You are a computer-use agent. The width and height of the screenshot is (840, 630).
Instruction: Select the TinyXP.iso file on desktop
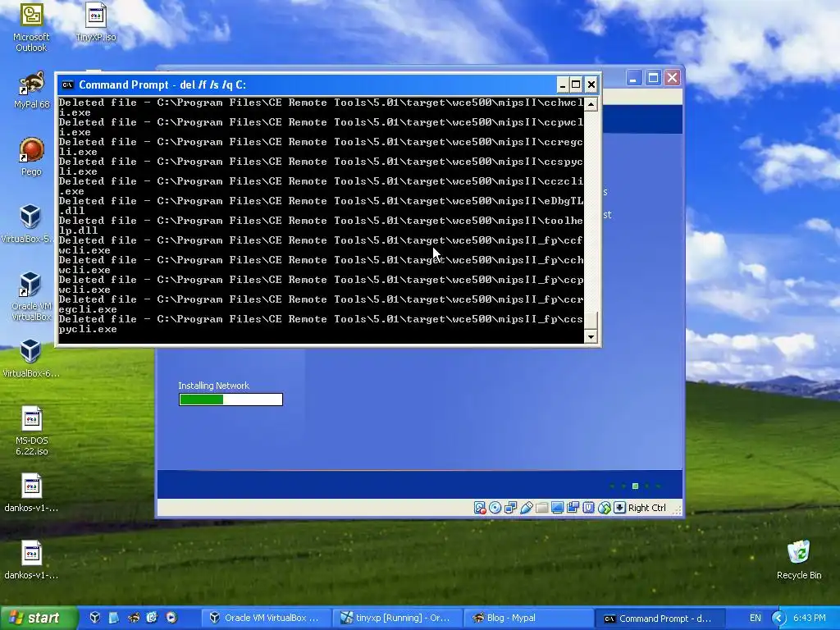(x=96, y=22)
